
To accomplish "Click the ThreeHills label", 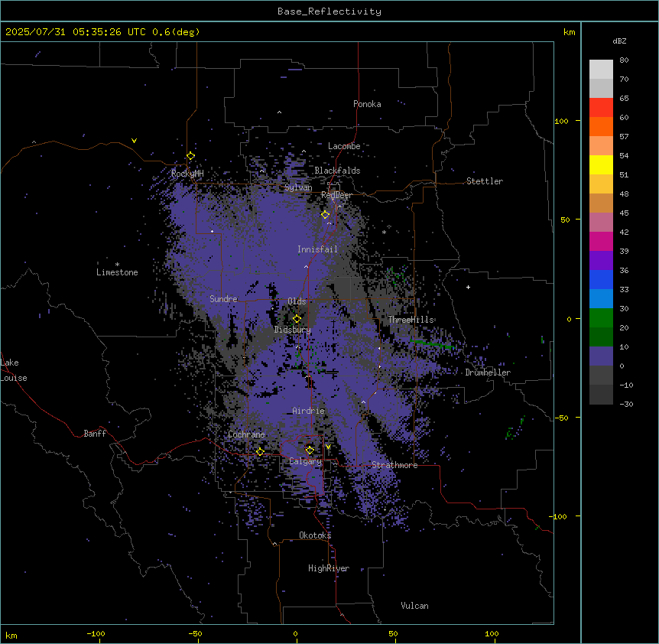I will [411, 320].
